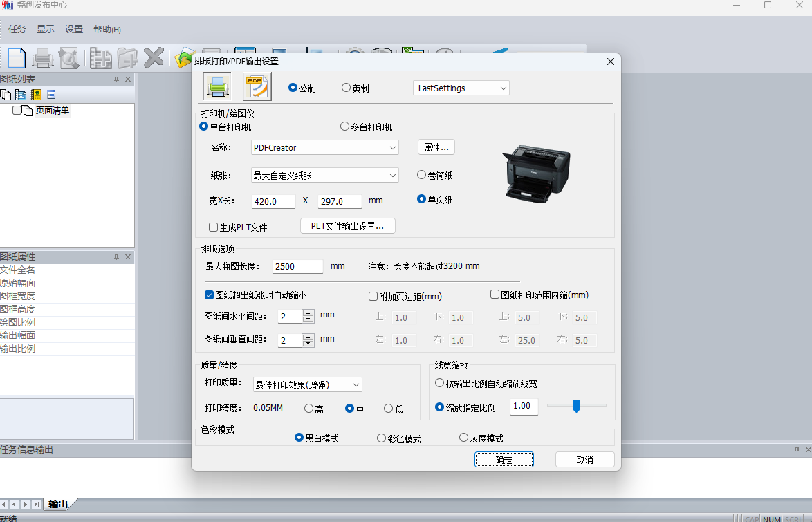This screenshot has width=812, height=522.
Task: Pin the 图纸属性 panel
Action: coord(116,257)
